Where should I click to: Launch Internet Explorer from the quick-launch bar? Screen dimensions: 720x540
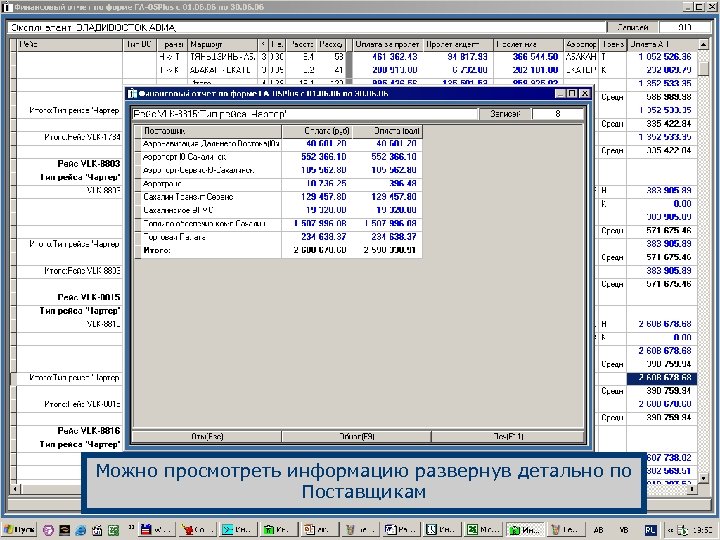click(81, 530)
